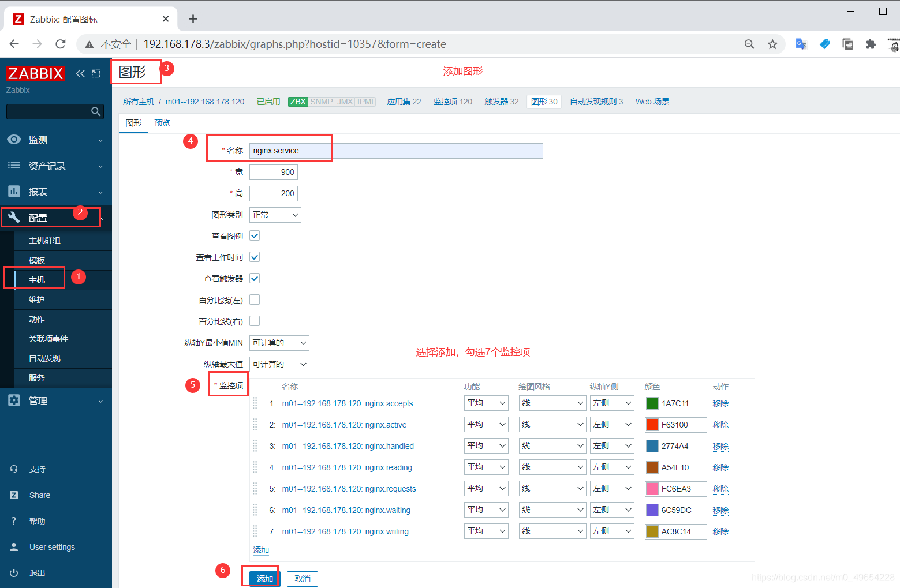
Task: Open the browser zoom magnifier icon
Action: point(749,44)
